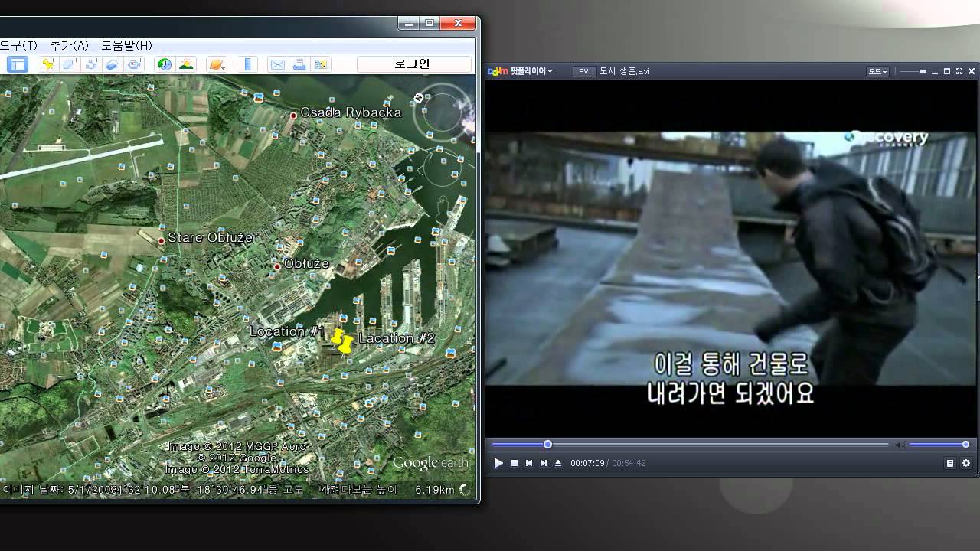
Task: Click the Location #1 label
Action: tap(288, 331)
